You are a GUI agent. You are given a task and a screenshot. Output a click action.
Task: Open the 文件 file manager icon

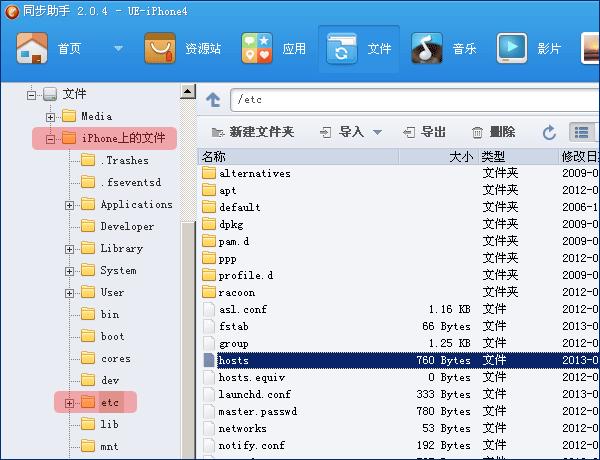342,48
